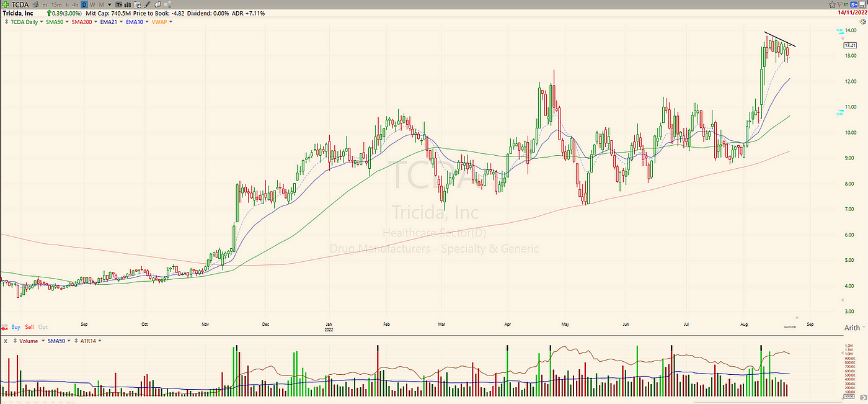
Task: Click the price change 0.39 (3.00%)
Action: (64, 13)
